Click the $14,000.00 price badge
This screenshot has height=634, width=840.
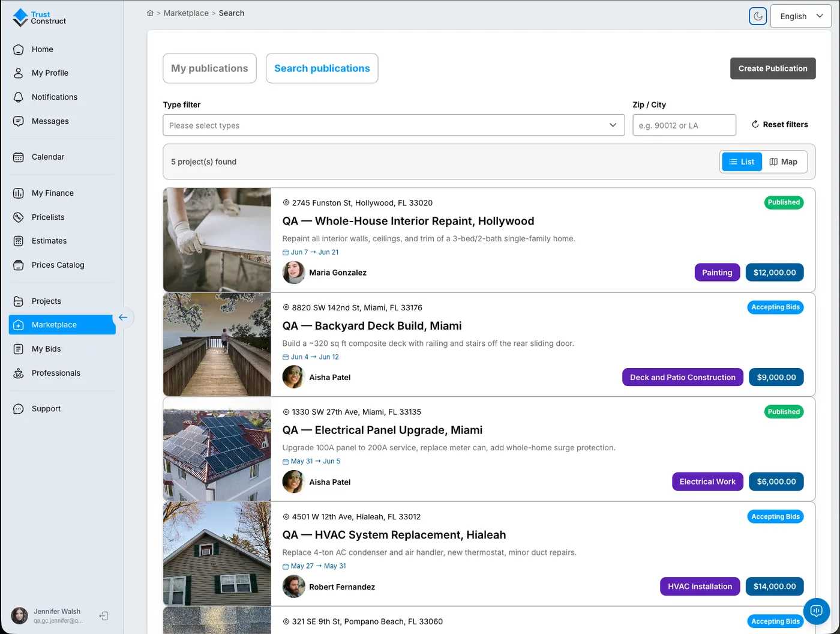coord(775,587)
